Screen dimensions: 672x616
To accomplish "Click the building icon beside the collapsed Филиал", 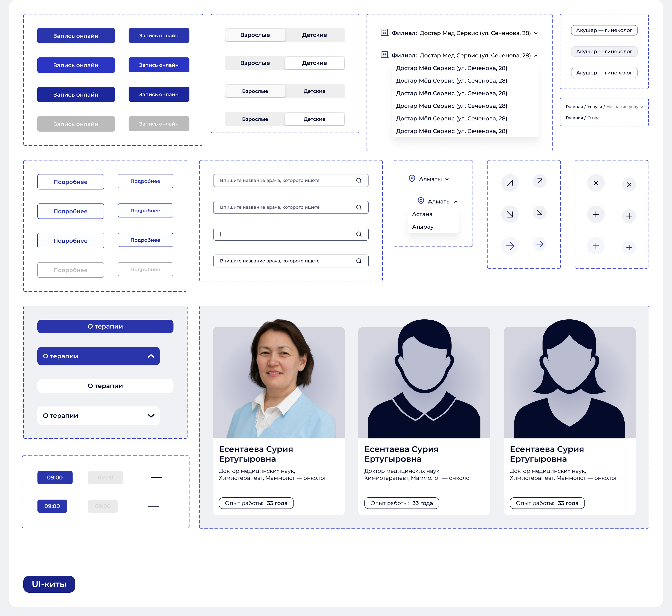I will pos(384,32).
